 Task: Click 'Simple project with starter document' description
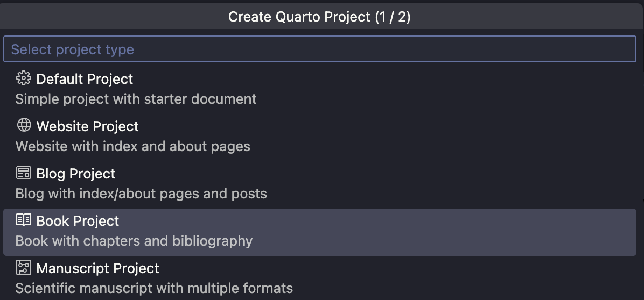pyautogui.click(x=136, y=99)
